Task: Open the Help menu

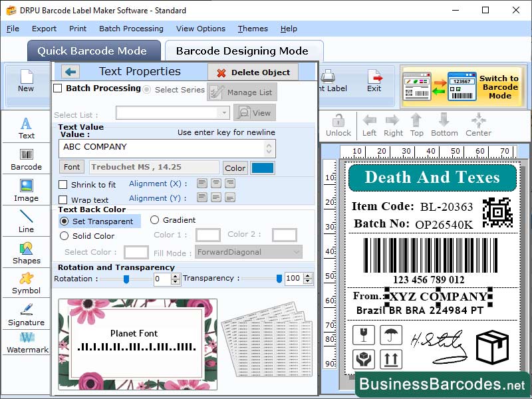Action: pyautogui.click(x=289, y=29)
